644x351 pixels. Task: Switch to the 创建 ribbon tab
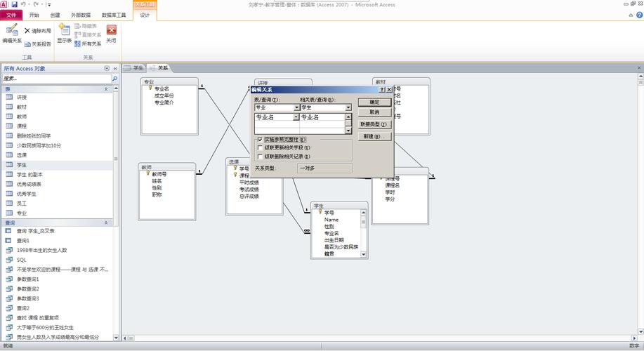click(55, 15)
